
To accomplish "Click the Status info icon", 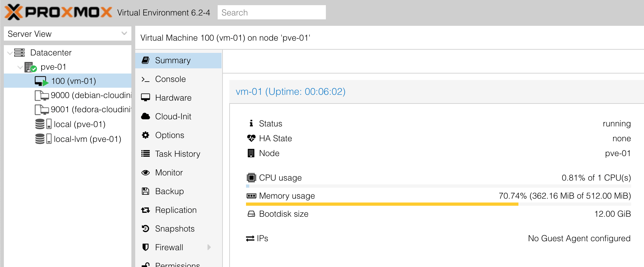I will tap(251, 123).
